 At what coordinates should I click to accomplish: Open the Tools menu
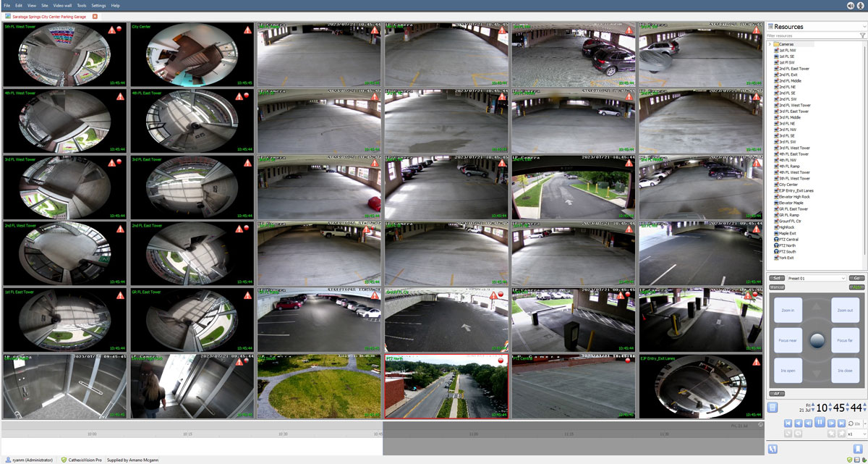click(x=81, y=6)
